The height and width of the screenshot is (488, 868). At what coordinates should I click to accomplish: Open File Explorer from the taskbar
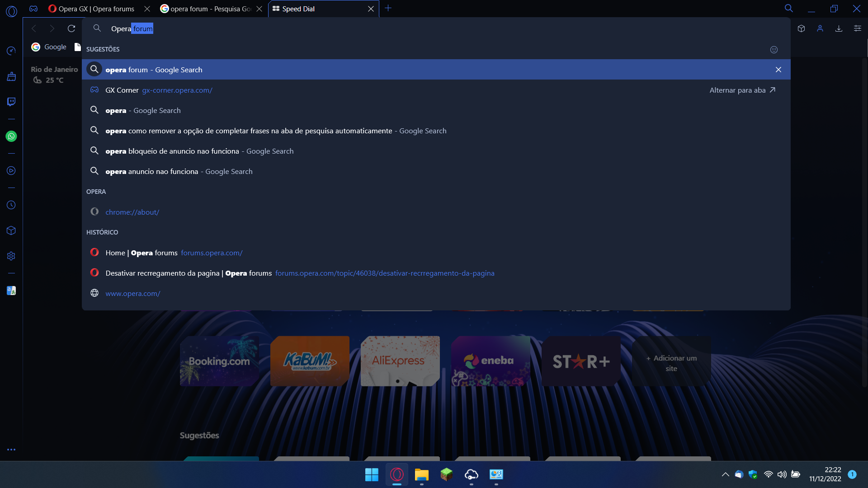coord(422,474)
